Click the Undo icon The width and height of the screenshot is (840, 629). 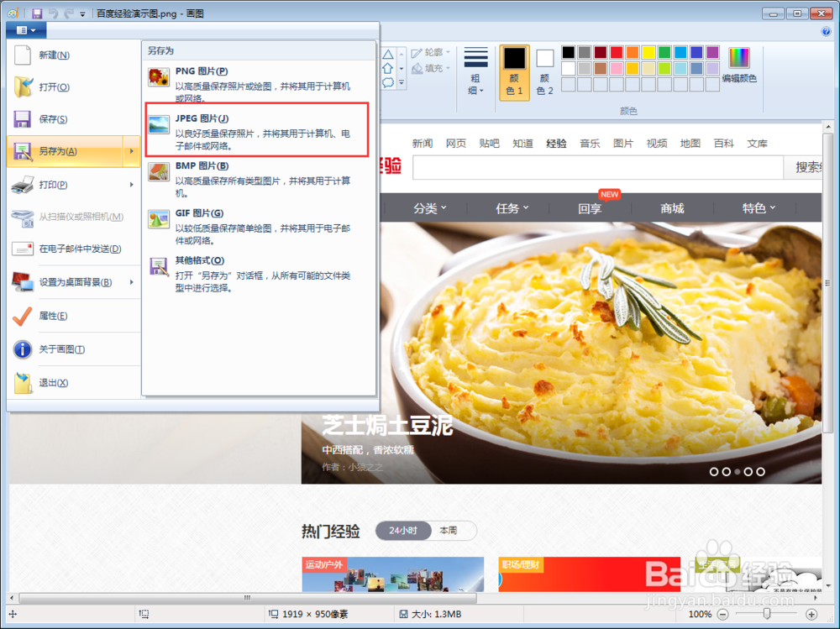click(x=54, y=13)
